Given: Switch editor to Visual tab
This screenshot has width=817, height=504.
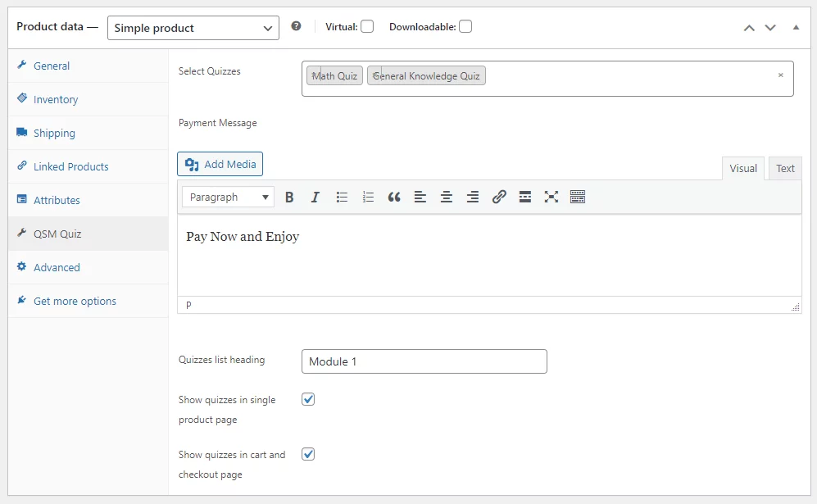Looking at the screenshot, I should [743, 168].
